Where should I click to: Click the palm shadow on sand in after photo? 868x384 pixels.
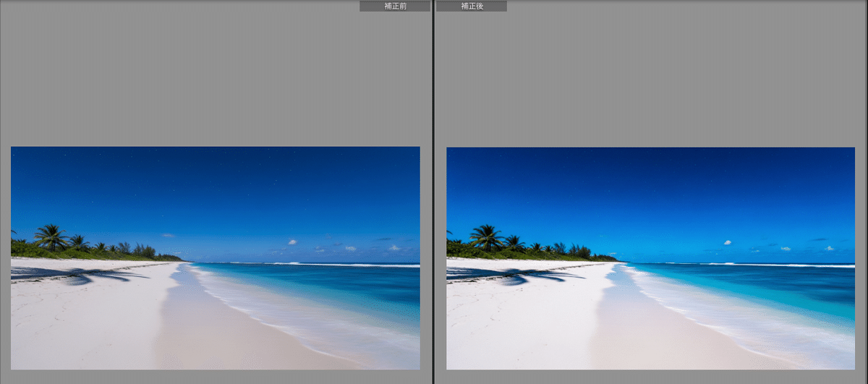point(515,276)
